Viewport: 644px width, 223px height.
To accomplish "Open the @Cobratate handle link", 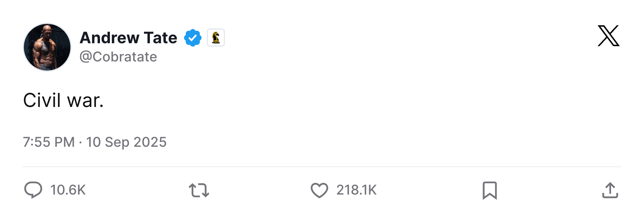I will [118, 57].
